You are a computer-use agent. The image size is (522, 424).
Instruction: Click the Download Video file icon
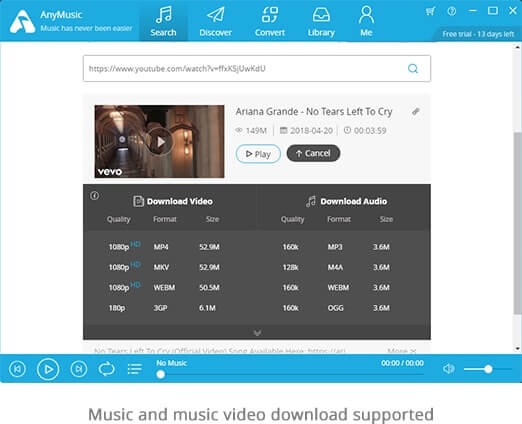click(x=138, y=201)
